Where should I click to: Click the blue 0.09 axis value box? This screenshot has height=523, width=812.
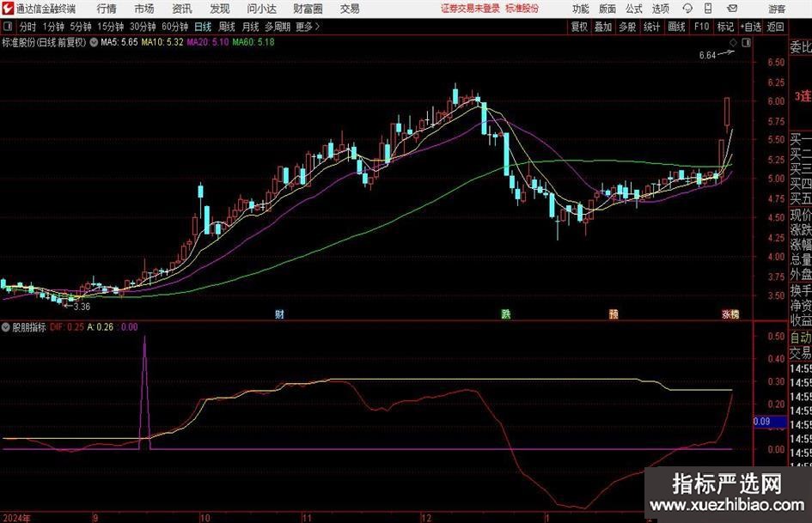769,422
